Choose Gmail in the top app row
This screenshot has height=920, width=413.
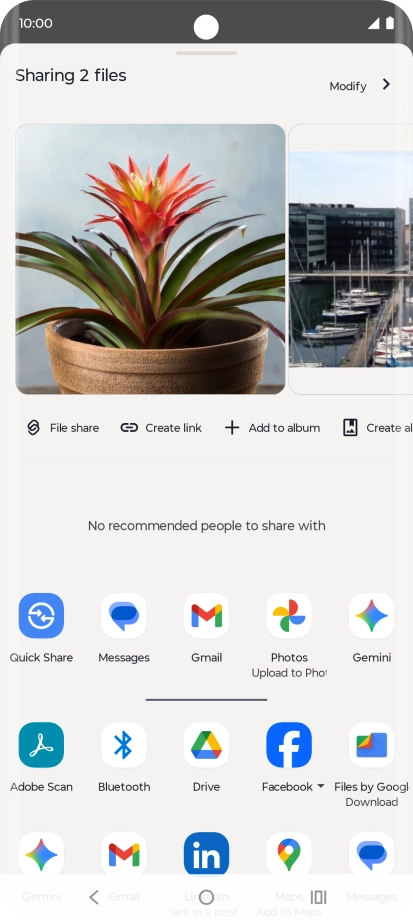point(206,615)
